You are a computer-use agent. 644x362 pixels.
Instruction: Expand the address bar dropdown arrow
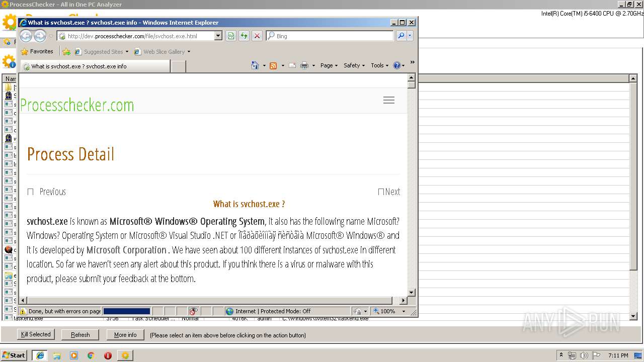(218, 36)
